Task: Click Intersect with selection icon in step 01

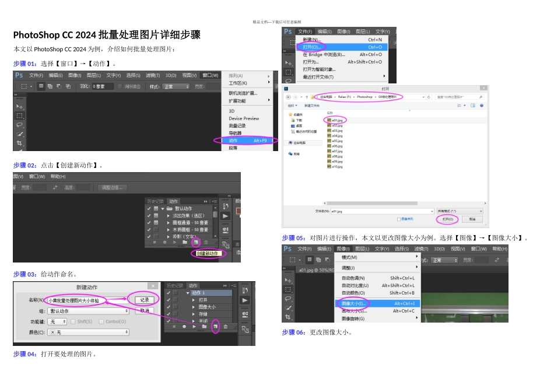Action: (68, 86)
